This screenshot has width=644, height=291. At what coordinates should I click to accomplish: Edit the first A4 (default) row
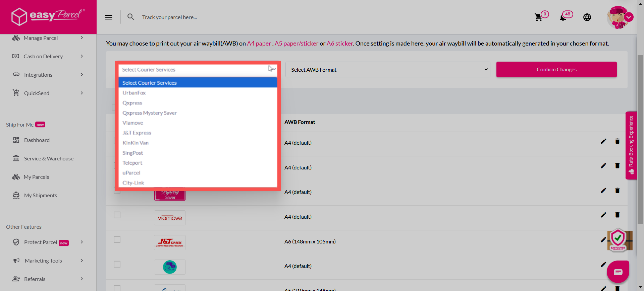603,141
